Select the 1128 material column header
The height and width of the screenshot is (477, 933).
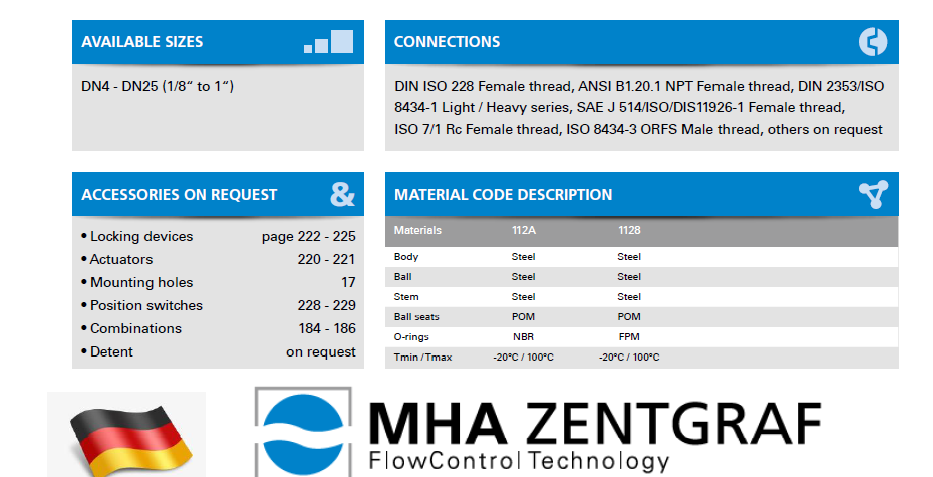[629, 231]
